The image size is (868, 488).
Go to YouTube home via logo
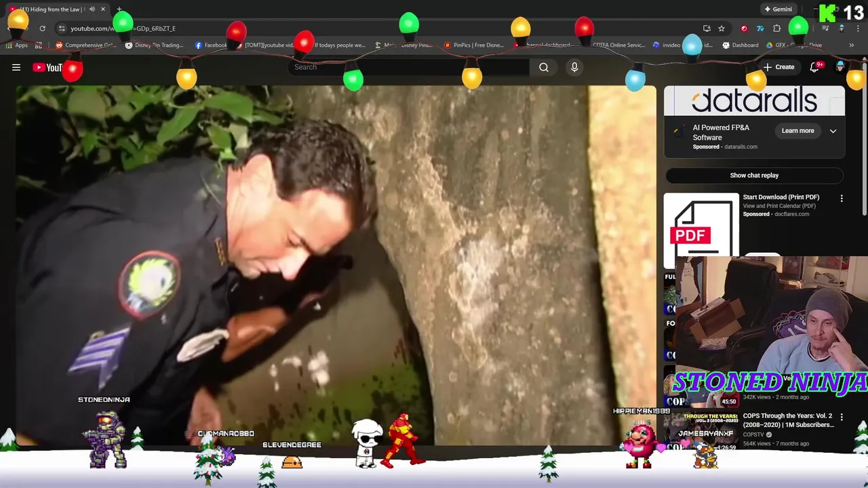pyautogui.click(x=47, y=67)
